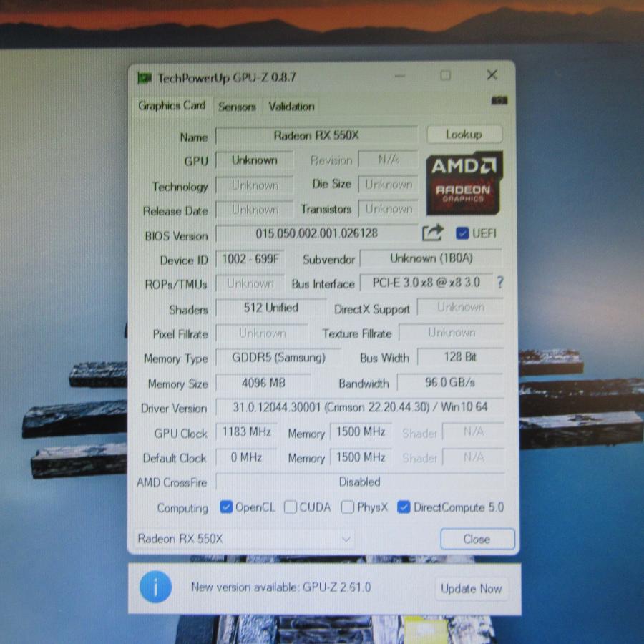Viewport: 644px width, 644px height.
Task: Maximize the GPU-Z window
Action: pyautogui.click(x=445, y=76)
